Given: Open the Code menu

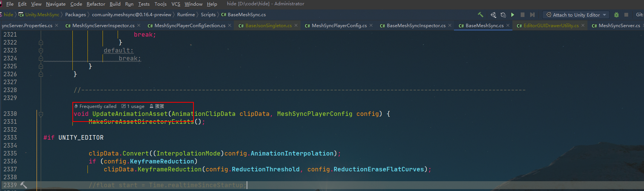Looking at the screenshot, I should [76, 4].
